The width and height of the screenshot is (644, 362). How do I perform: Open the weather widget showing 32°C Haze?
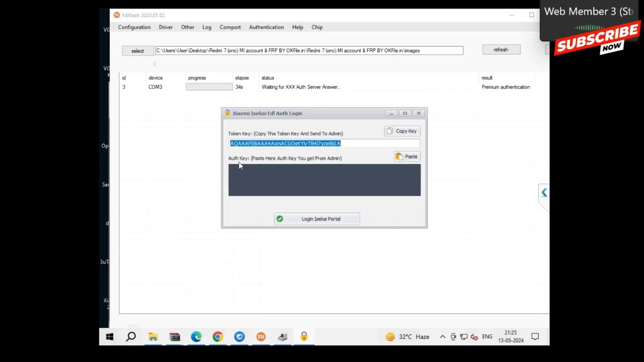407,337
